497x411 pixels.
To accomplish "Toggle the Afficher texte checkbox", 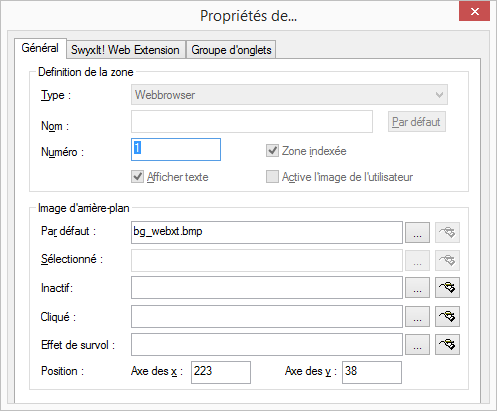I will pos(137,177).
